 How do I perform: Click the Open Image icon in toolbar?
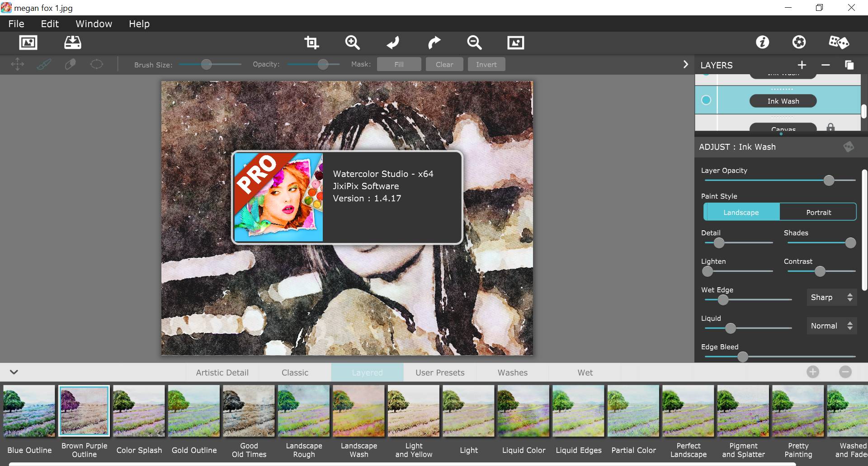[28, 43]
